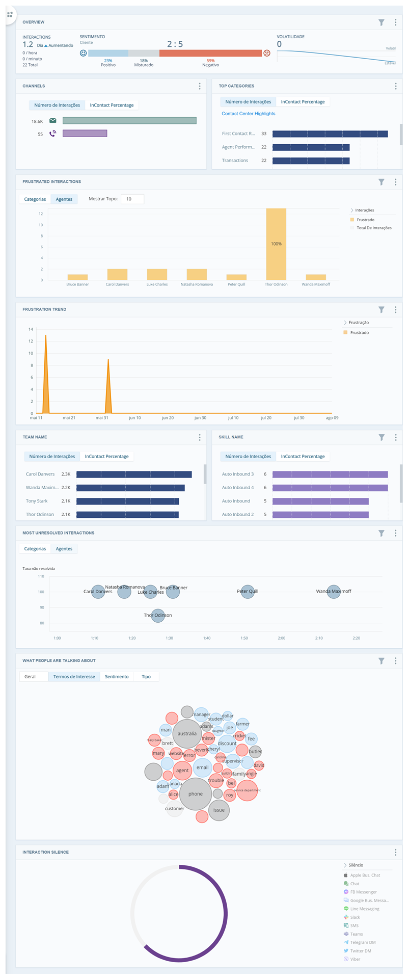Click the Peter Quill bubble in unresolved chart

point(248,592)
